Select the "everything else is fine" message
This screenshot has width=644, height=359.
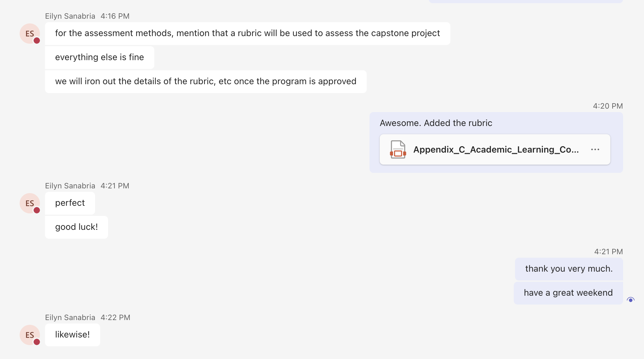pos(99,57)
